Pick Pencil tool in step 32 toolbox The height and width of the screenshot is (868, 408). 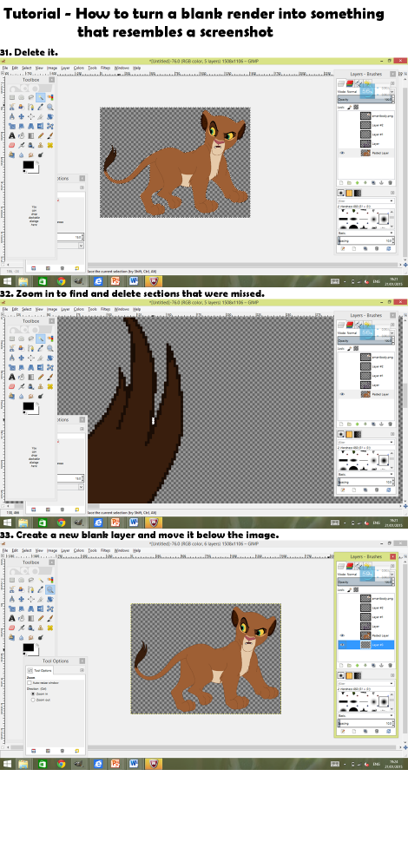(41, 377)
